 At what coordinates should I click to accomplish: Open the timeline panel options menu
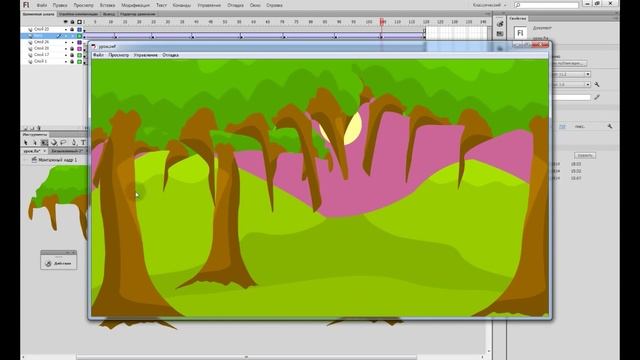pos(487,14)
